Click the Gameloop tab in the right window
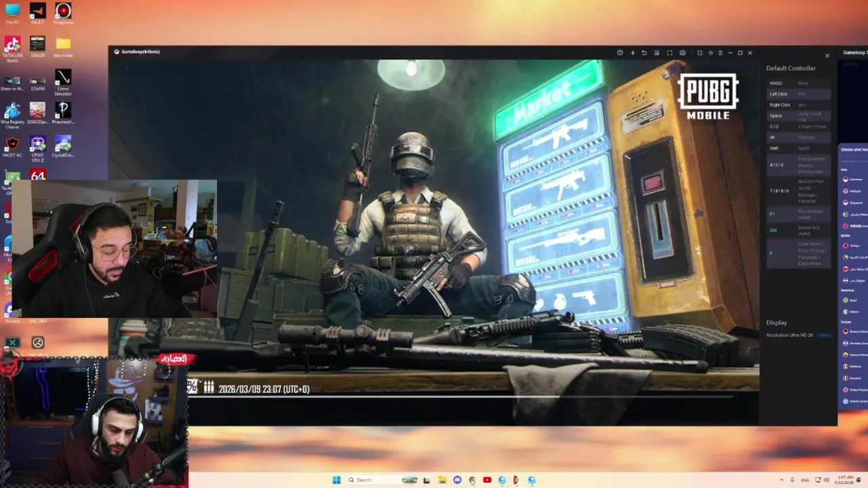Image resolution: width=868 pixels, height=488 pixels. 854,52
